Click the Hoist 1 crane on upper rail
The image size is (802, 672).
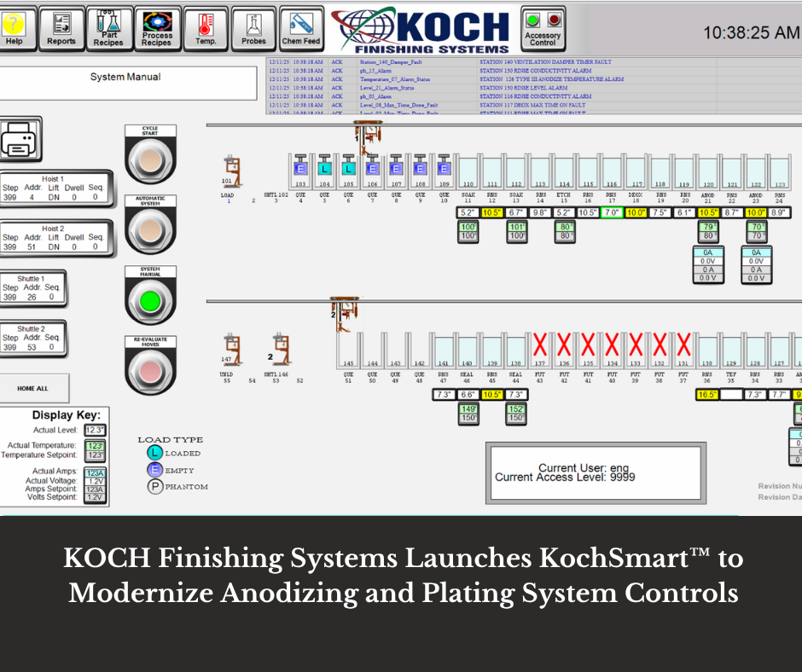pyautogui.click(x=368, y=137)
